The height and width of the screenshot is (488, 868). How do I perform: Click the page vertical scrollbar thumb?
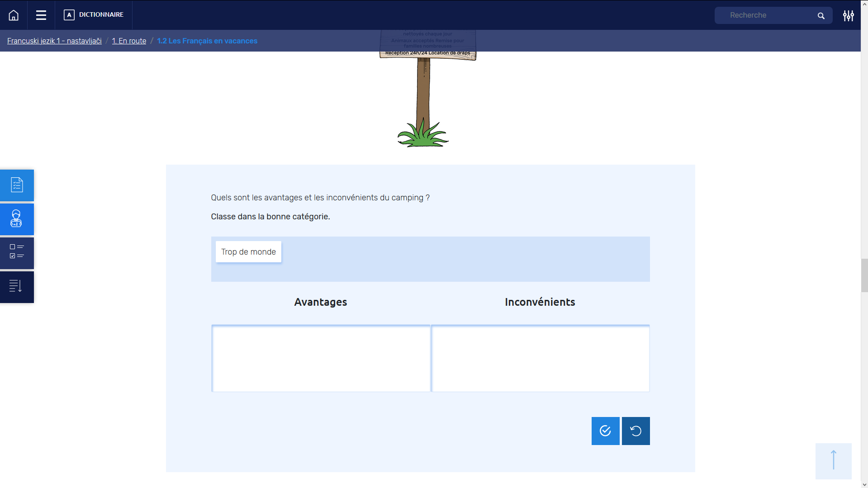pyautogui.click(x=864, y=275)
